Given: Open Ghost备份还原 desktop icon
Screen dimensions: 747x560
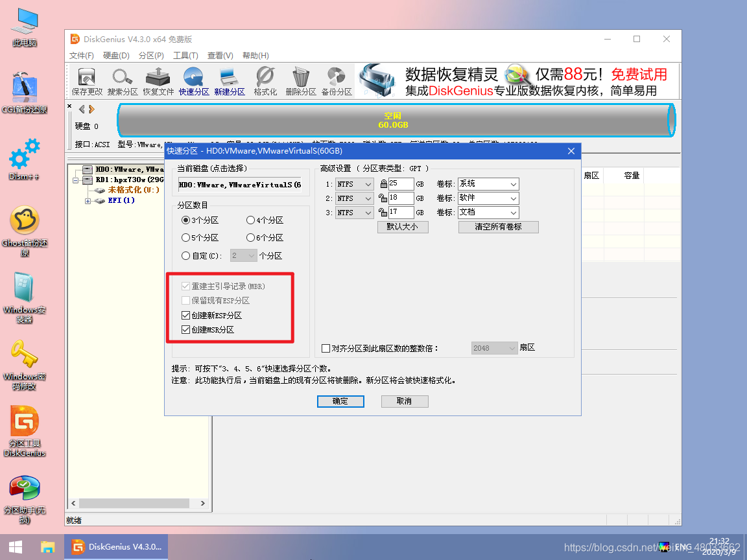Looking at the screenshot, I should [25, 231].
